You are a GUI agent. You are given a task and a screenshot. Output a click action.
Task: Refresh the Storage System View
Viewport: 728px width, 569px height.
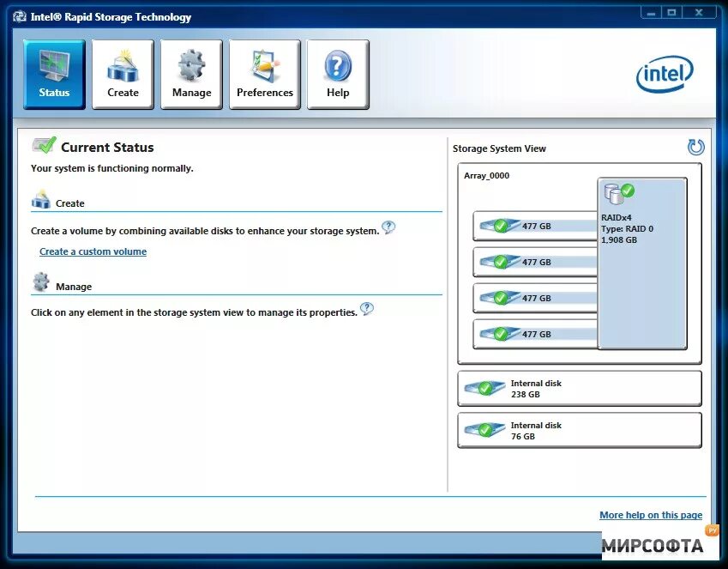tap(695, 148)
